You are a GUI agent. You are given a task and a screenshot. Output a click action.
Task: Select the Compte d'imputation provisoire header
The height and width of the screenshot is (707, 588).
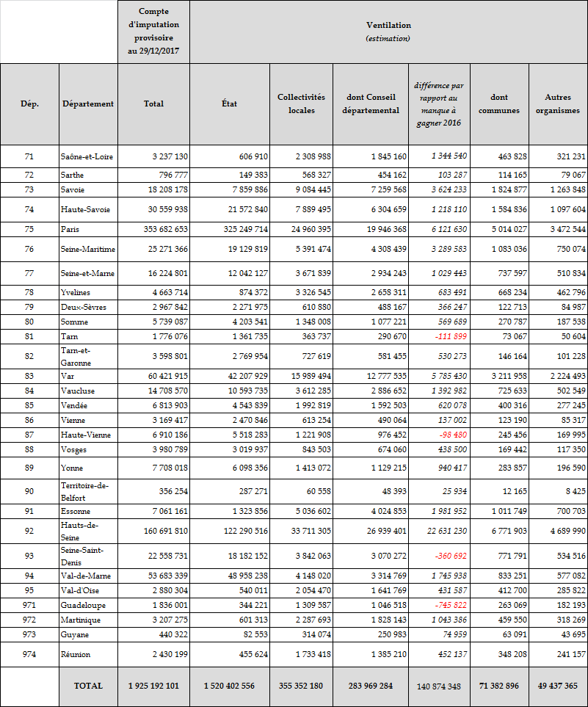(153, 32)
